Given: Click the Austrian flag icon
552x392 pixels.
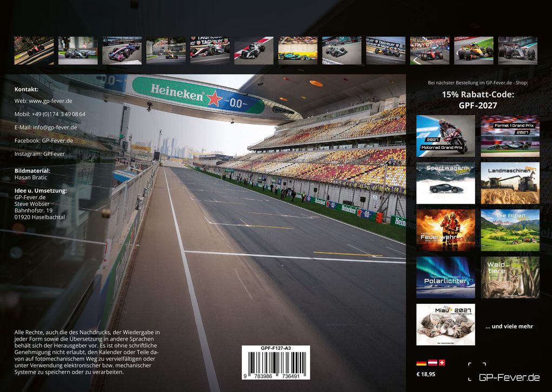Looking at the screenshot, I should click(x=432, y=363).
